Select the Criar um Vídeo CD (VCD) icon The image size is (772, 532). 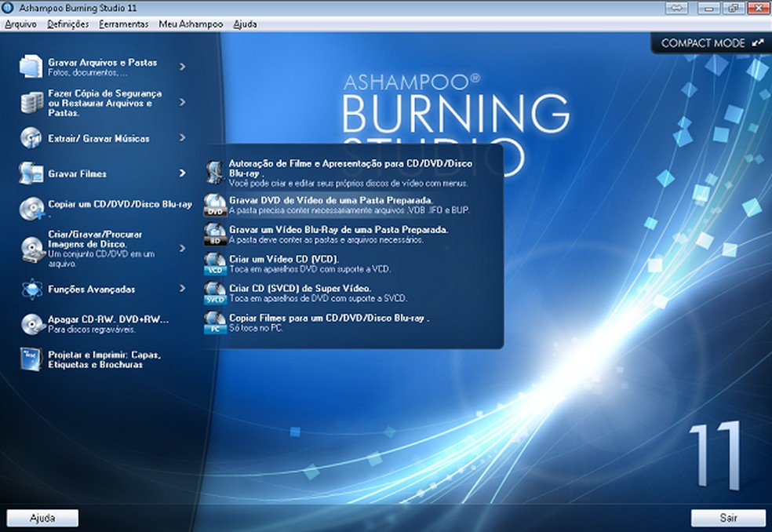click(x=214, y=263)
